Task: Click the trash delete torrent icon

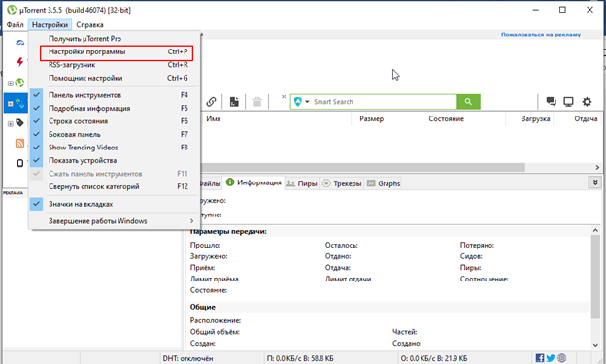Action: tap(257, 102)
